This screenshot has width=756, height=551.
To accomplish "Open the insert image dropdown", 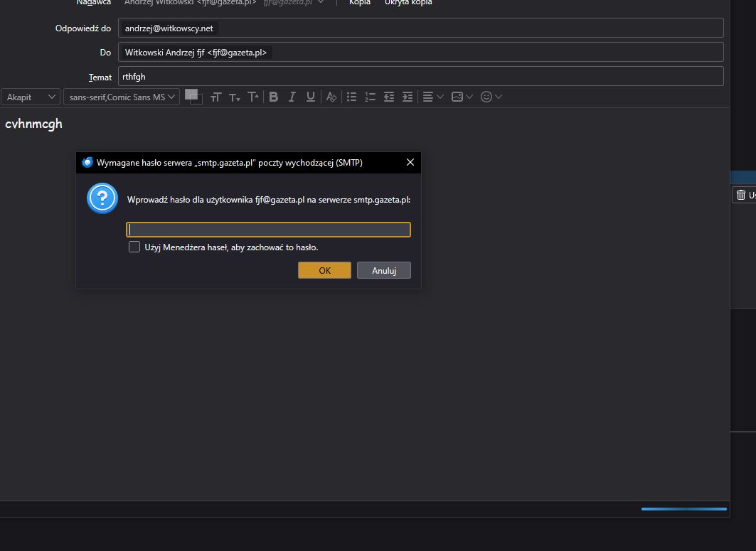I will tap(462, 97).
